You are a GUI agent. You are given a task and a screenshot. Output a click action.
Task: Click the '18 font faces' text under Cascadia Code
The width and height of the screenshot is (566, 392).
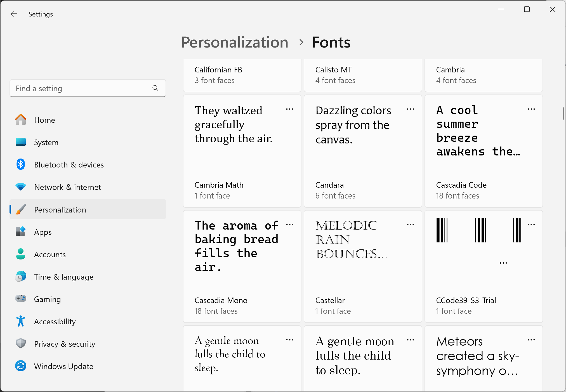click(457, 196)
